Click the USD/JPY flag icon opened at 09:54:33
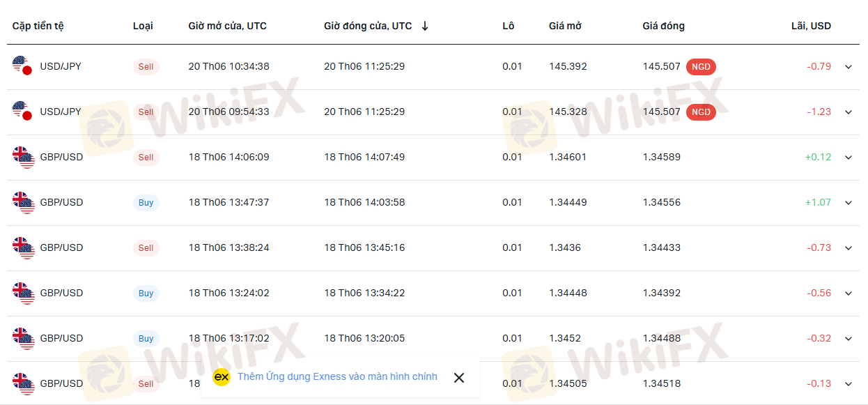Screen dimensions: 868x405 [x=23, y=111]
